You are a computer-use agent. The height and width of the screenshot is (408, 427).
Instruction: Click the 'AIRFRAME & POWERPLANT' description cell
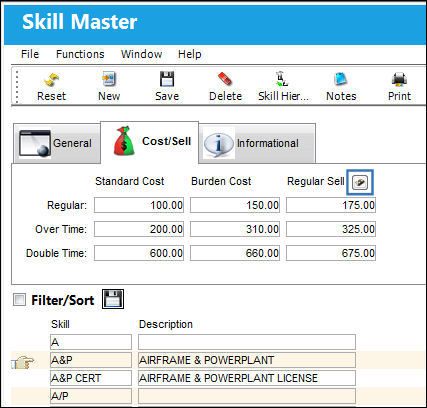coord(247,360)
